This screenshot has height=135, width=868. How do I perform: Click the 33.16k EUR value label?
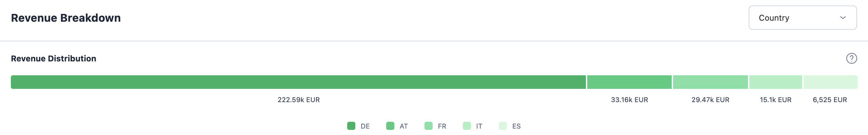(x=629, y=100)
